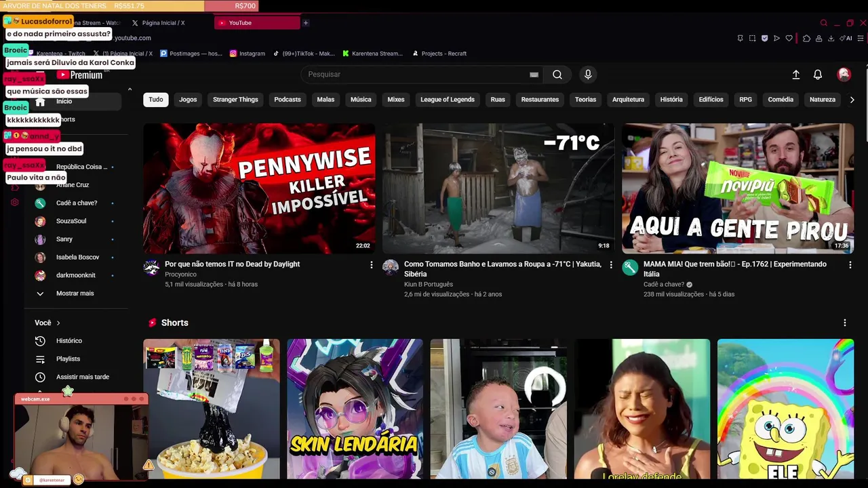868x488 pixels.
Task: Click the Procyonico channel avatar
Action: (x=151, y=267)
